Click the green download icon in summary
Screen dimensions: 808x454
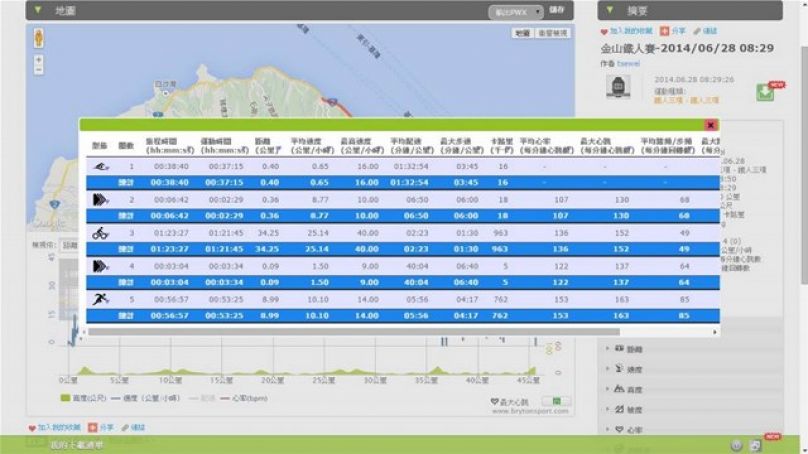click(764, 92)
